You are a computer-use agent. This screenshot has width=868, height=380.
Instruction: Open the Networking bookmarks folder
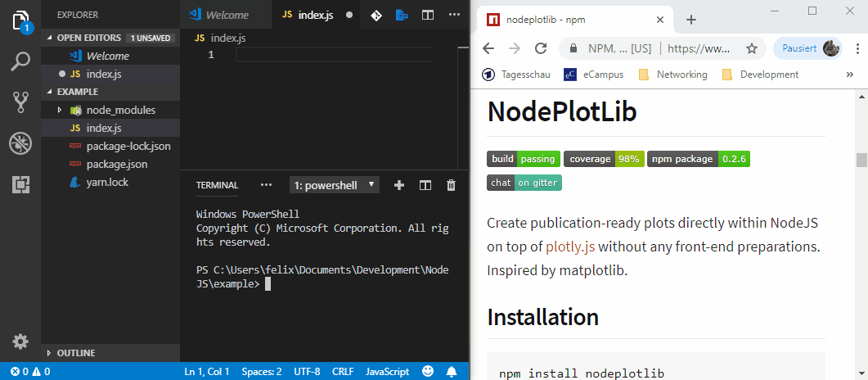(x=672, y=75)
